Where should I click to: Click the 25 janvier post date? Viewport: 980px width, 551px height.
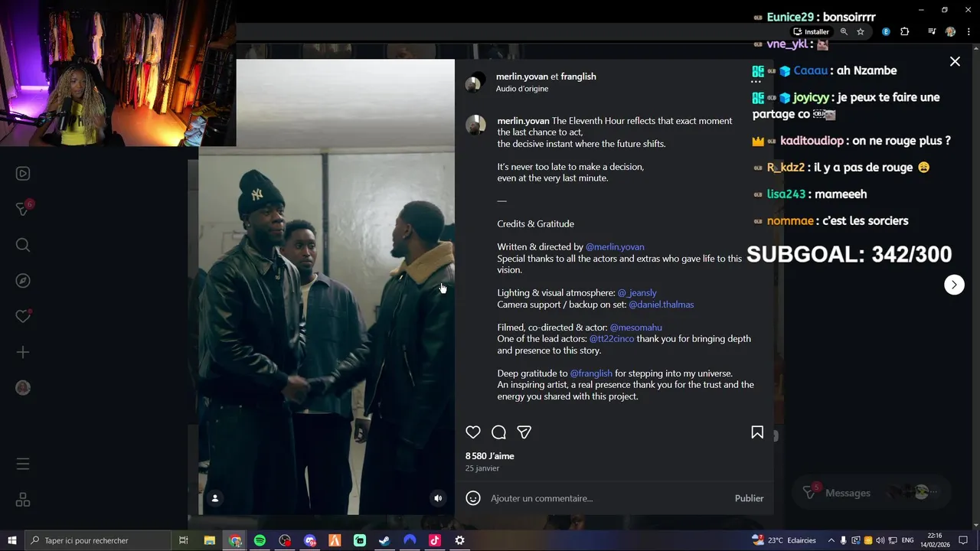[482, 468]
